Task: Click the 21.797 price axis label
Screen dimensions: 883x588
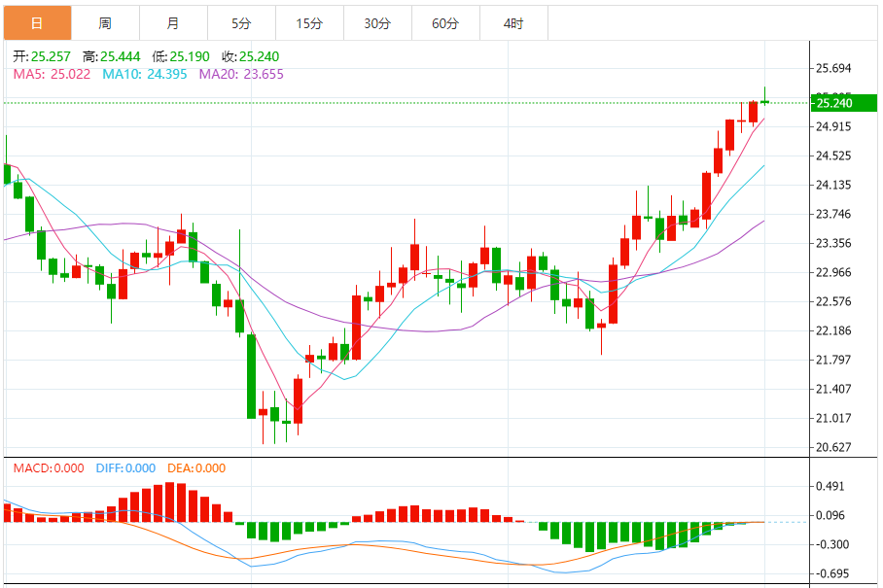Action: [833, 360]
